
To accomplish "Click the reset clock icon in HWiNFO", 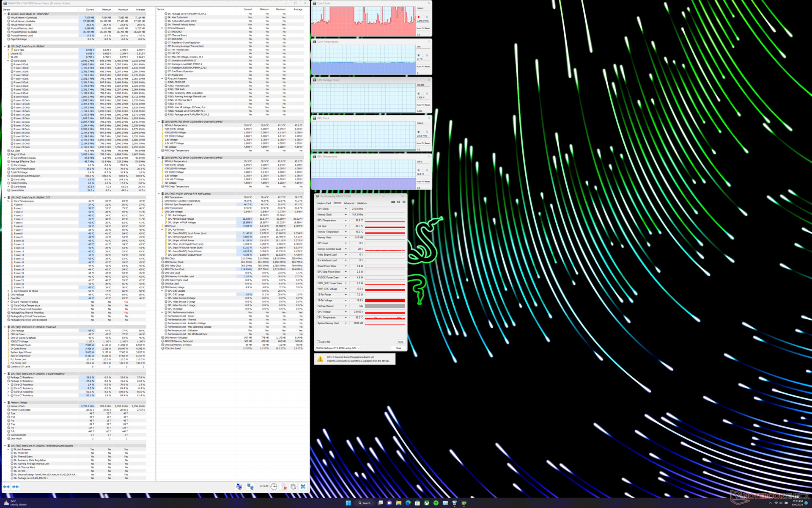I will coord(274,486).
